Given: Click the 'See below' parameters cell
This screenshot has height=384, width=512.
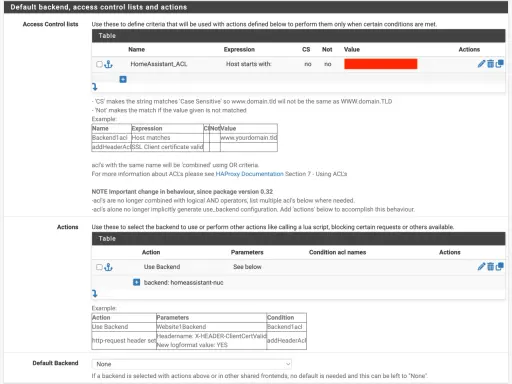Looking at the screenshot, I should [x=247, y=267].
